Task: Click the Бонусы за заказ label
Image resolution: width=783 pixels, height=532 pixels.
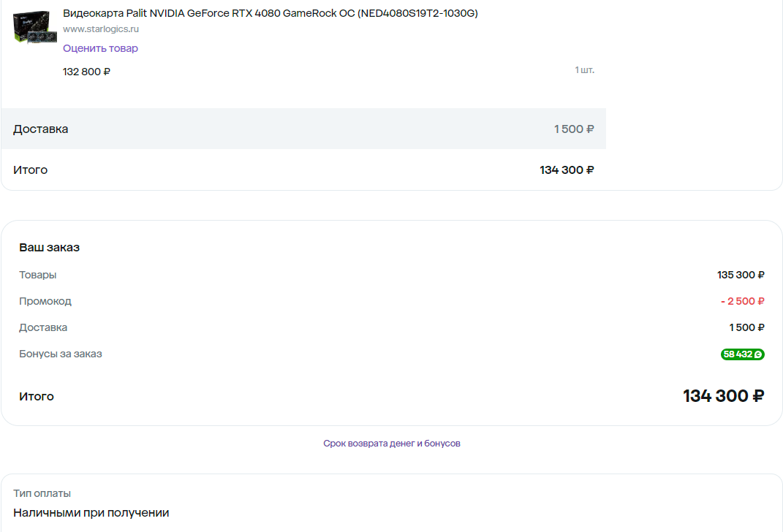Action: tap(61, 354)
